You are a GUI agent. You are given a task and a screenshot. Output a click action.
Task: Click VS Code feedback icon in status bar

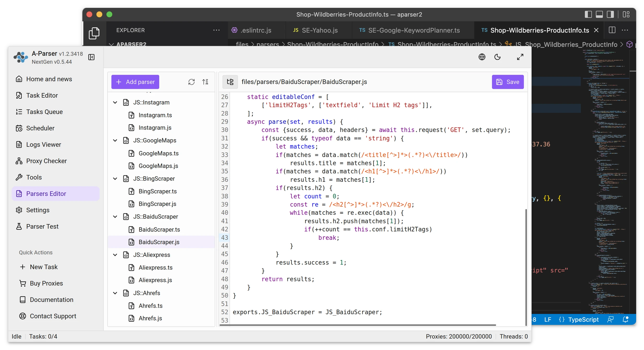(x=610, y=319)
